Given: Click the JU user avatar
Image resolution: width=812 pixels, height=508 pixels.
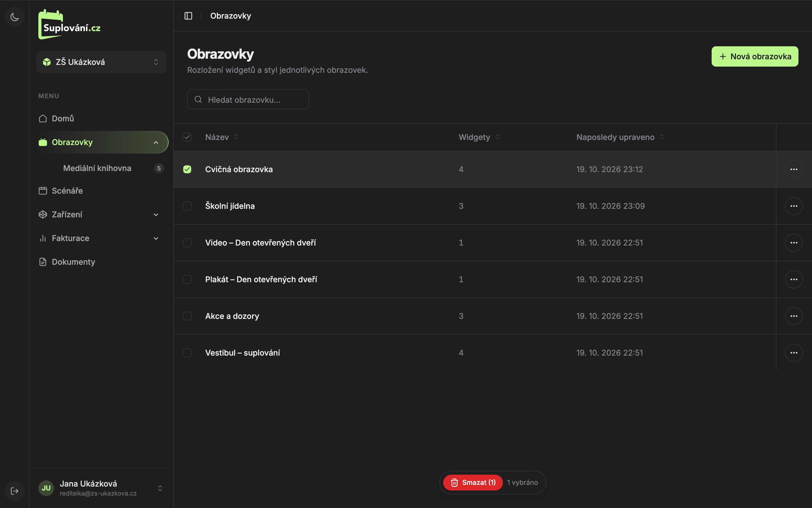Looking at the screenshot, I should 46,488.
